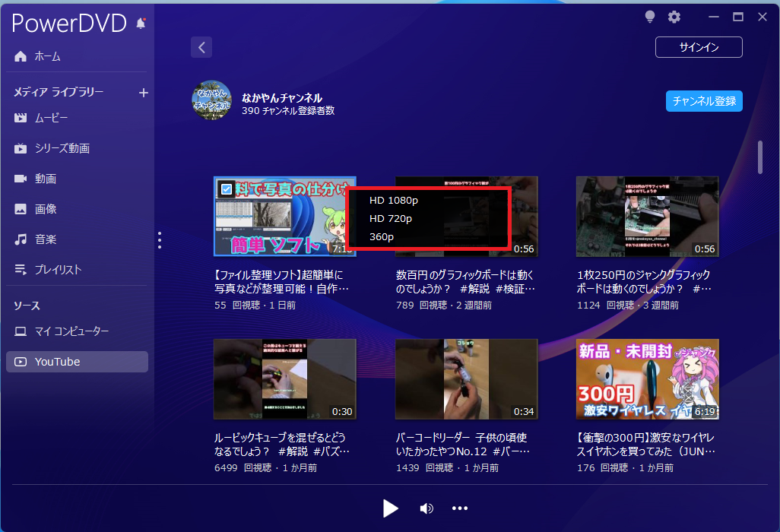
Task: Click the back arrow button
Action: [201, 47]
